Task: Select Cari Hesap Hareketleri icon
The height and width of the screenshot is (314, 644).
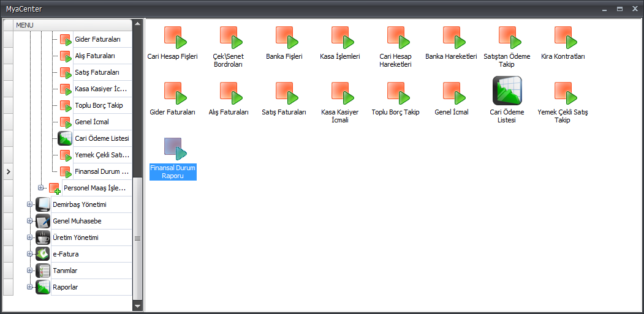Action: click(399, 38)
